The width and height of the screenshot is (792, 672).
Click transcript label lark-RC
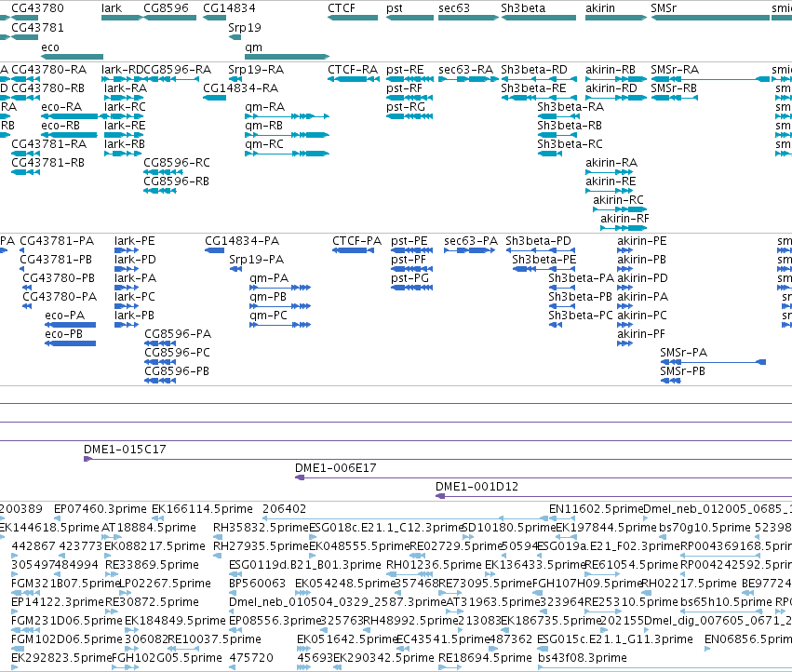pyautogui.click(x=125, y=107)
